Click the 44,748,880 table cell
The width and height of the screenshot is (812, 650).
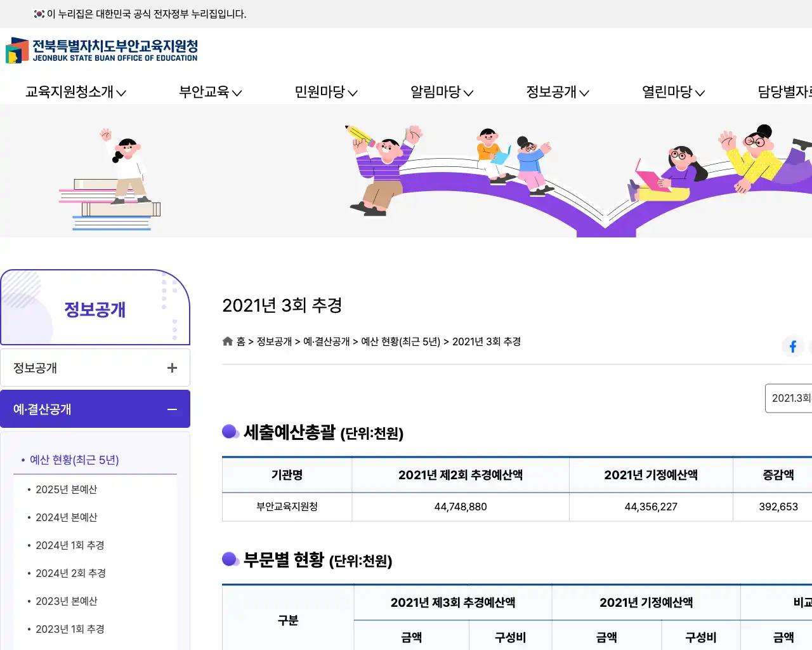point(461,507)
